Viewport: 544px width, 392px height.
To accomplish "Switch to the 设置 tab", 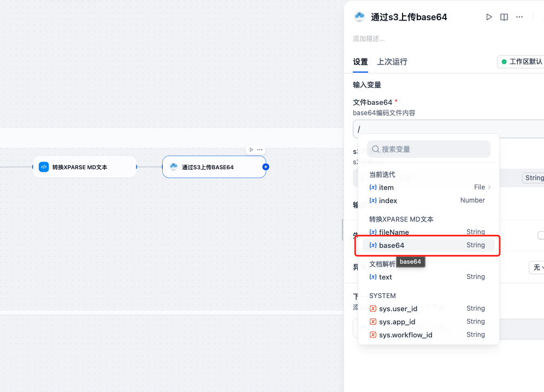I will 360,62.
